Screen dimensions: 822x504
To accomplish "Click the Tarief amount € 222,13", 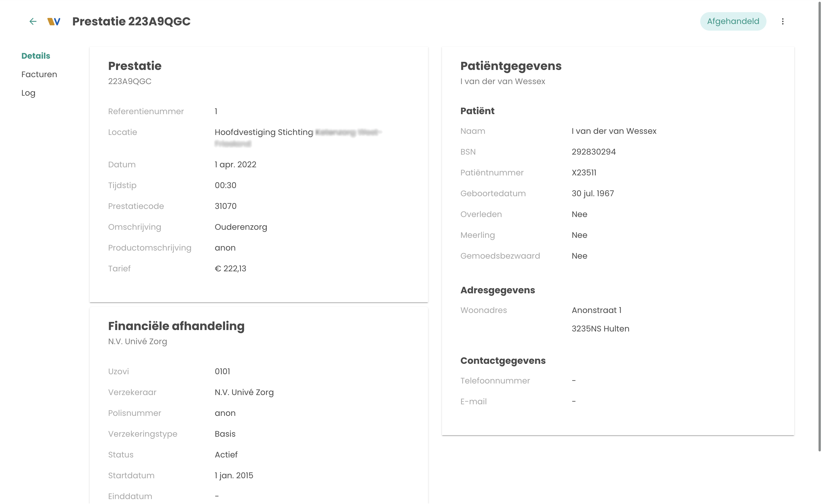I will 230,269.
